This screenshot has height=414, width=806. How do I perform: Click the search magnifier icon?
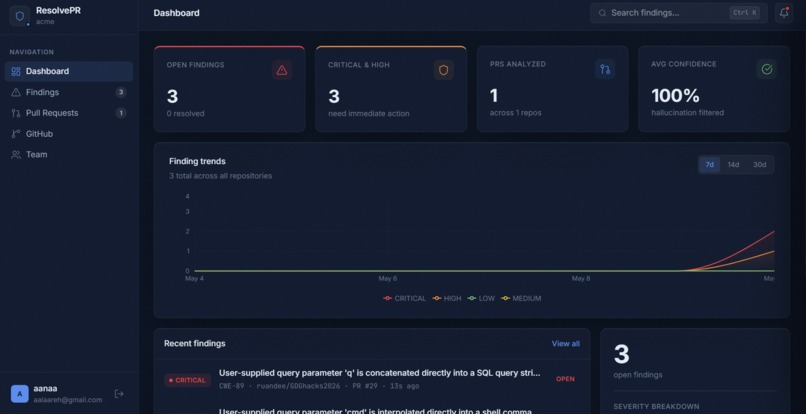click(x=602, y=13)
